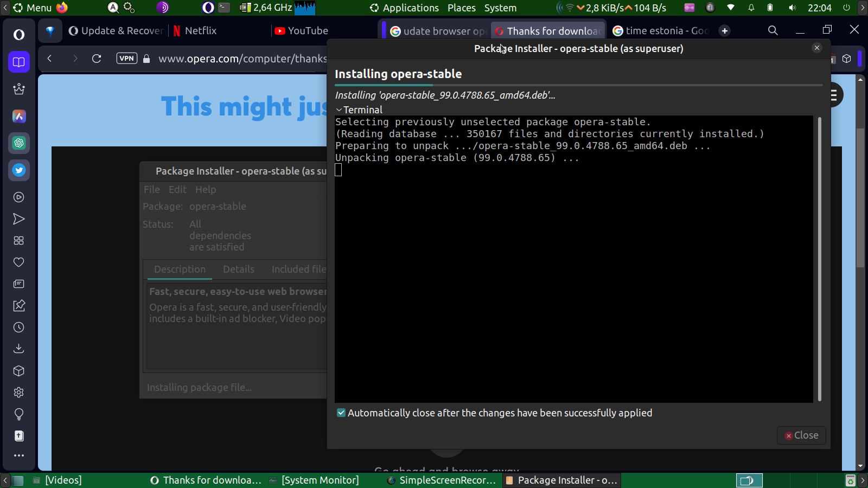Open Opera workspaces book icon in sidebar
Image resolution: width=868 pixels, height=488 pixels.
[19, 62]
